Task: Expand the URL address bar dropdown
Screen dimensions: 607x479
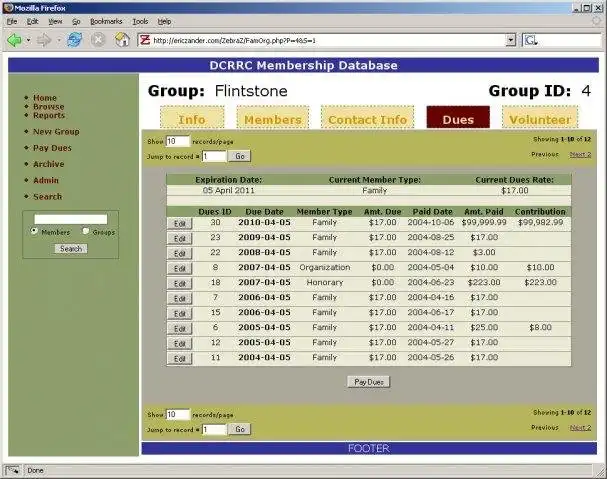Action: [x=511, y=40]
